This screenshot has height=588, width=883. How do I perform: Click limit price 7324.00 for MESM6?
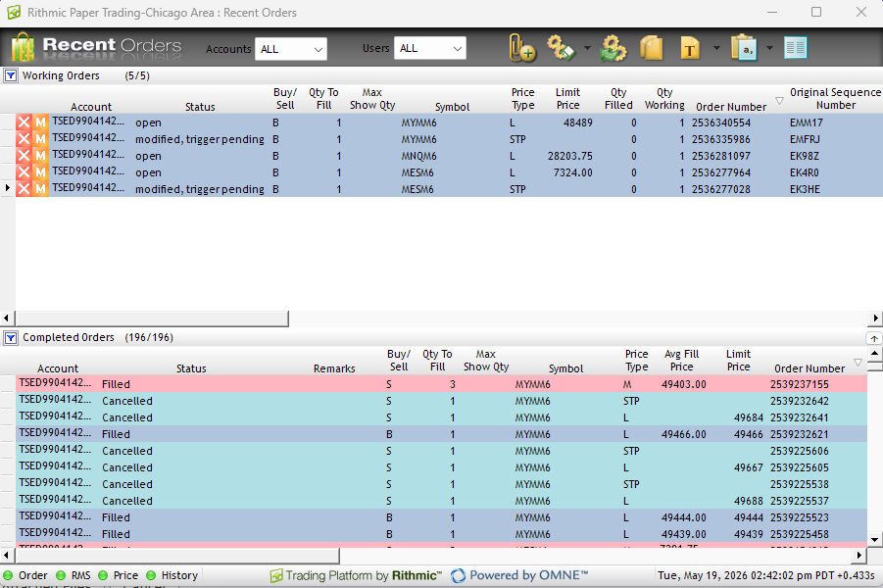point(572,172)
